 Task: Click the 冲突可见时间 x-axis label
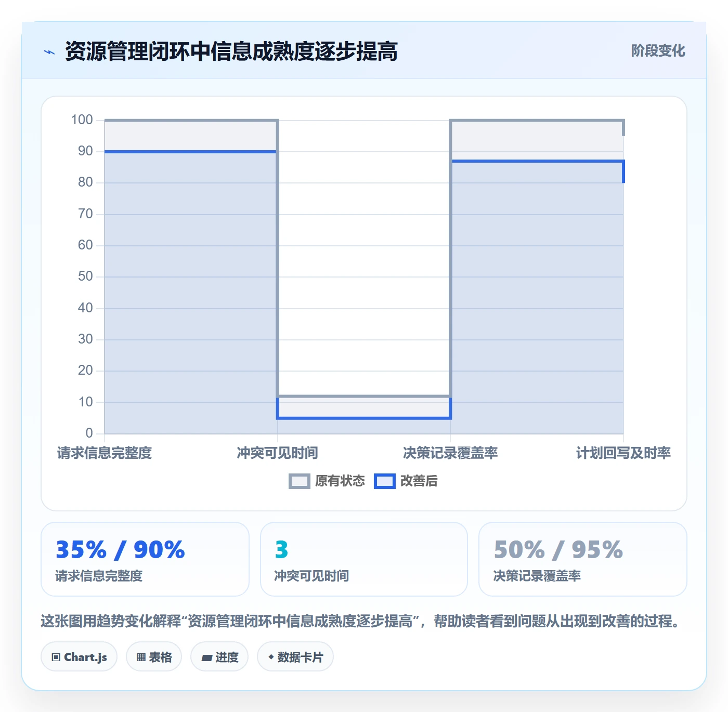(x=277, y=453)
